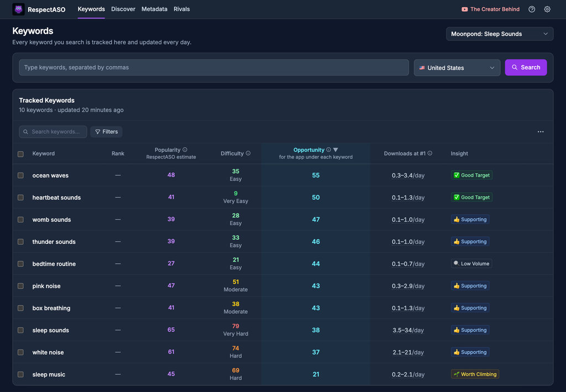Click the womb sounds keyword

click(x=51, y=219)
